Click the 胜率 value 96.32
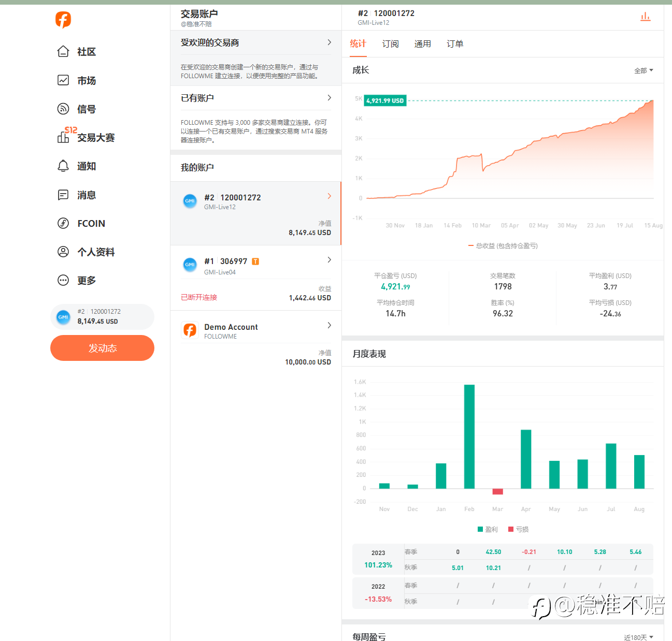 coord(503,314)
